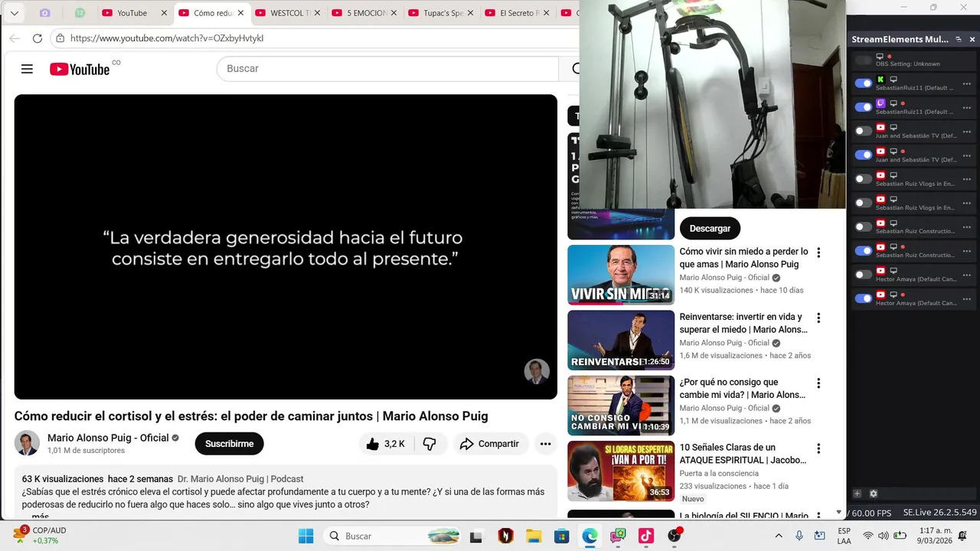
Task: Subscribe with the Suscribirme button
Action: 229,444
